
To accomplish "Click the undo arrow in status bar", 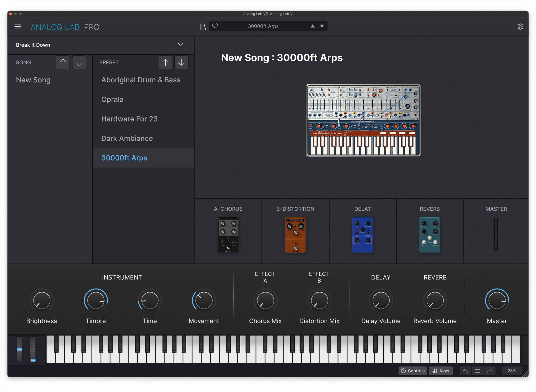I will (465, 371).
